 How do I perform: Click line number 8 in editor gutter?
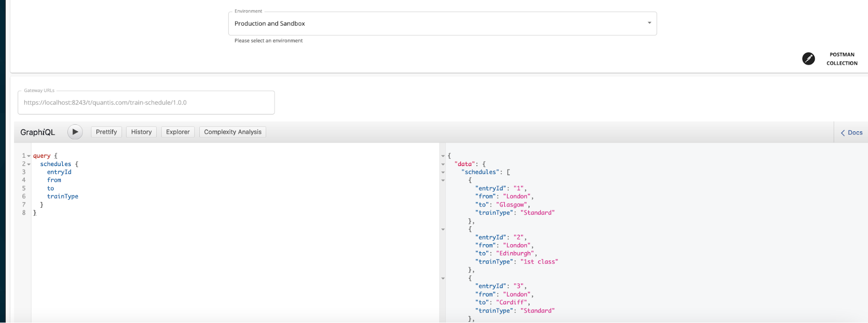(x=24, y=212)
